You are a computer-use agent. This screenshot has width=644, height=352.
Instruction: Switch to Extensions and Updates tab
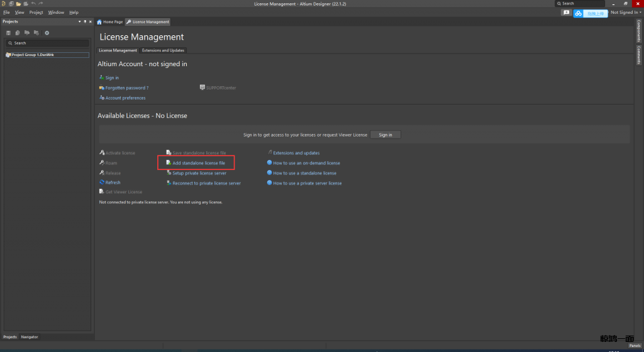163,50
